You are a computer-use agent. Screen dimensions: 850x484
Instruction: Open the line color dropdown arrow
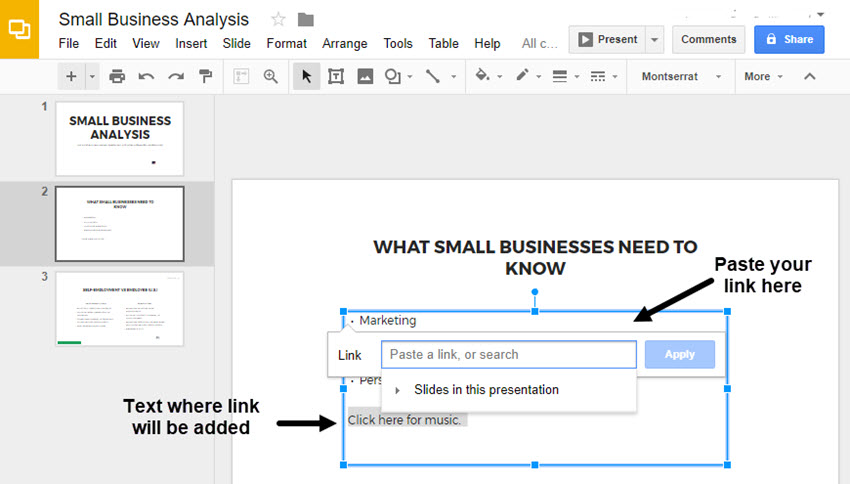click(x=539, y=76)
